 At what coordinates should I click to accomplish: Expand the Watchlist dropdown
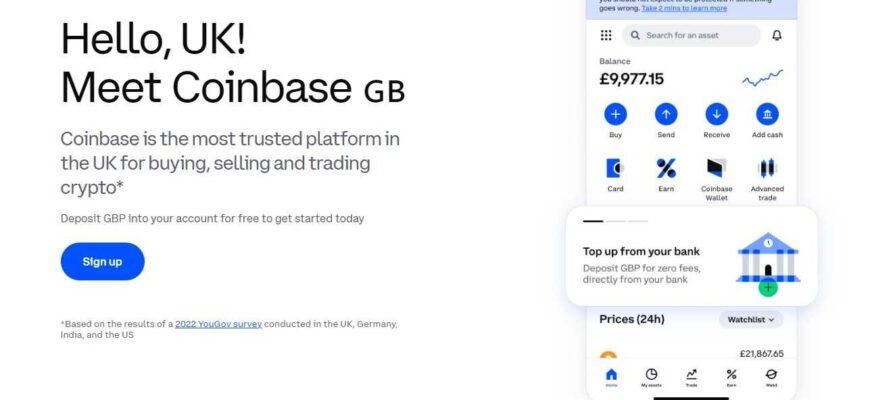click(x=750, y=320)
